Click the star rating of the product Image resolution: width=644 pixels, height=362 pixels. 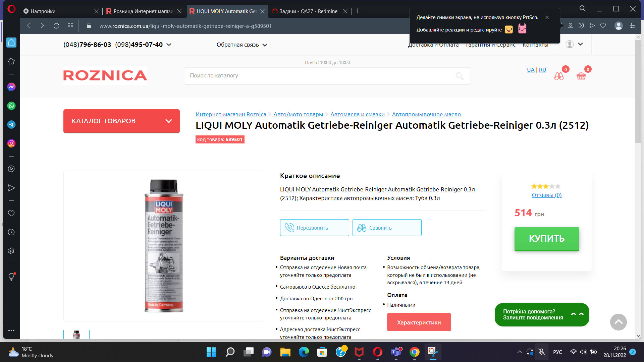point(545,186)
